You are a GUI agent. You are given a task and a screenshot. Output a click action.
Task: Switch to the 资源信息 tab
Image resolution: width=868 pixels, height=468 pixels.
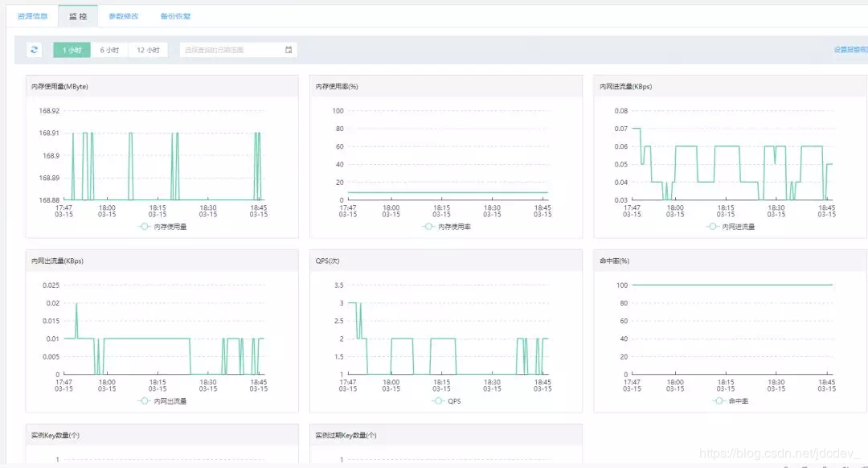coord(33,16)
